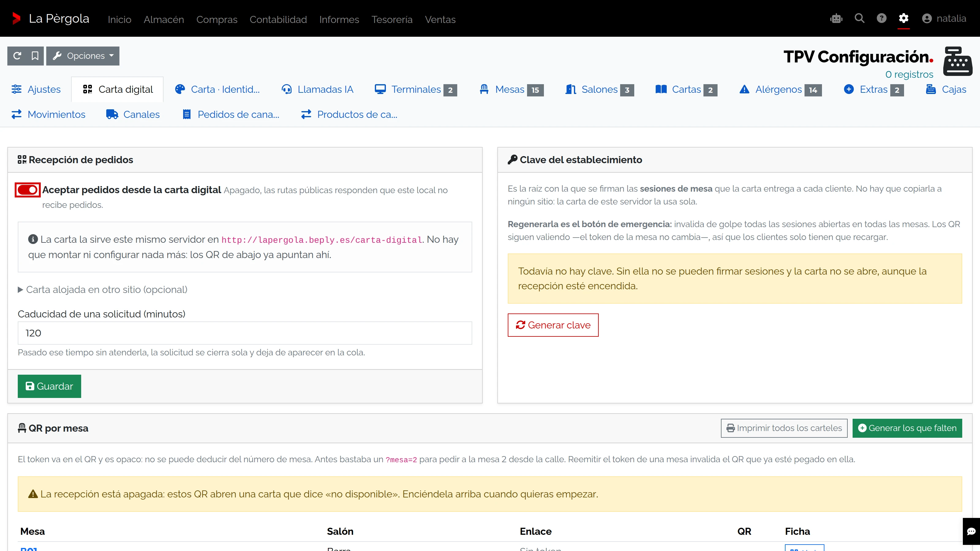Open the Contabilidad menu

pyautogui.click(x=278, y=19)
